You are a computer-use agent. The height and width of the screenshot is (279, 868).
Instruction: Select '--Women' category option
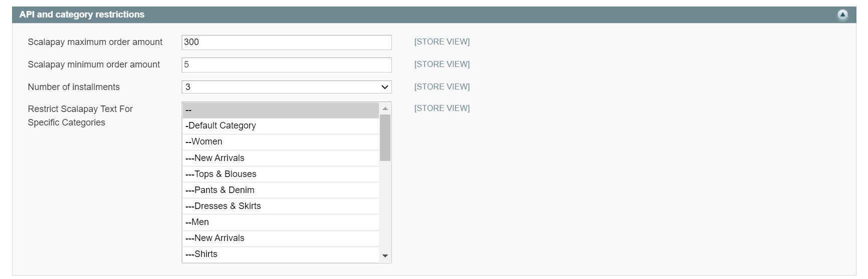coord(281,142)
